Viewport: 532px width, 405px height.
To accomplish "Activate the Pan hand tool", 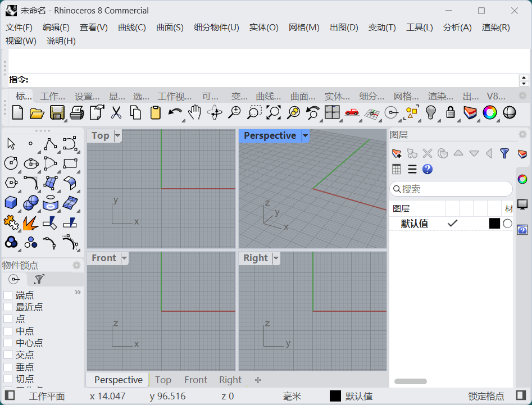I will (x=194, y=112).
